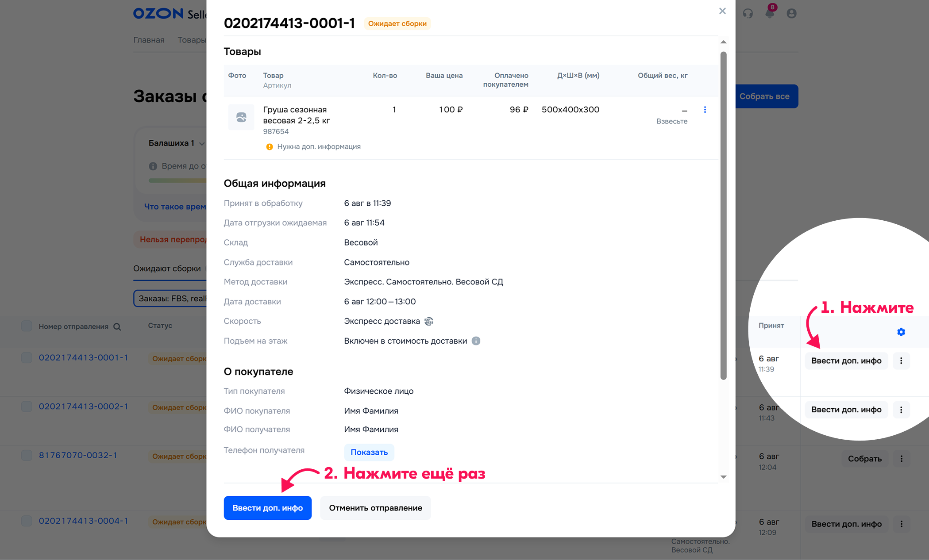The image size is (929, 560).
Task: Click info icon beside Время до
Action: (x=153, y=166)
